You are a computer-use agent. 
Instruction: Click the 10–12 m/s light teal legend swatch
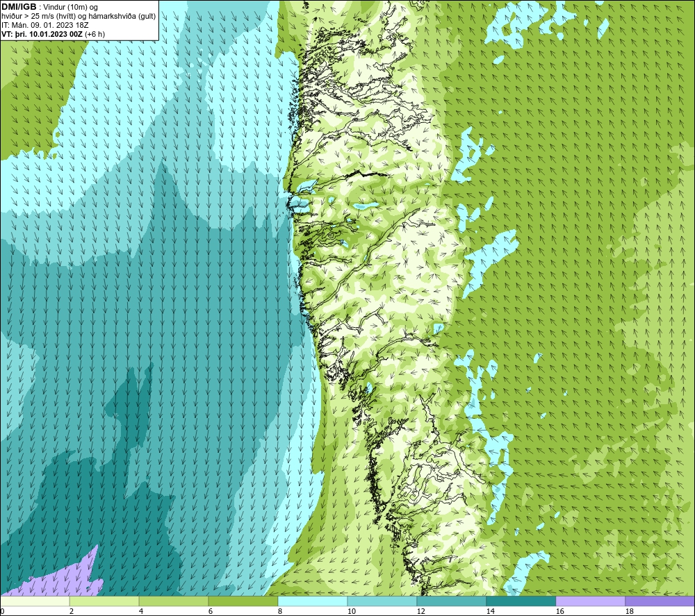pos(382,601)
